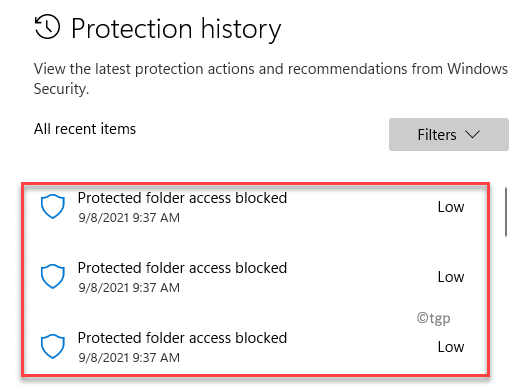Screen dimensions: 524x390
Task: Expand the third Protected folder access blocked entry
Action: pyautogui.click(x=254, y=347)
